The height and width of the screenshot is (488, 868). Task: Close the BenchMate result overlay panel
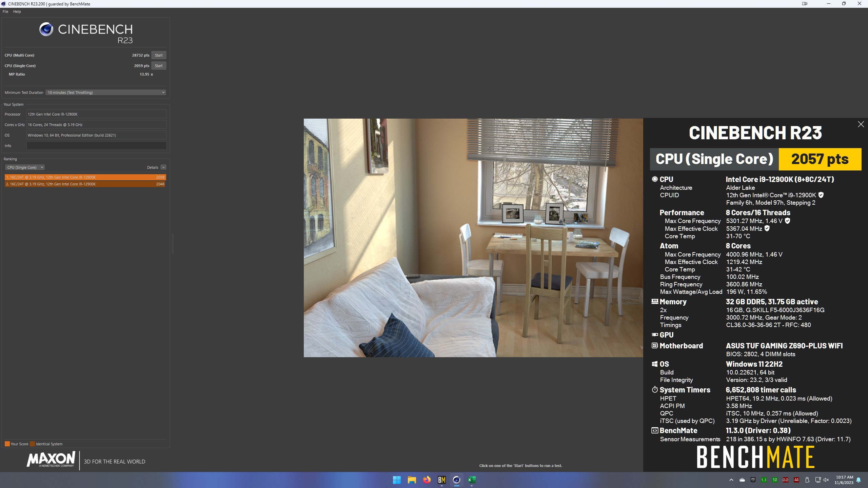click(x=861, y=124)
